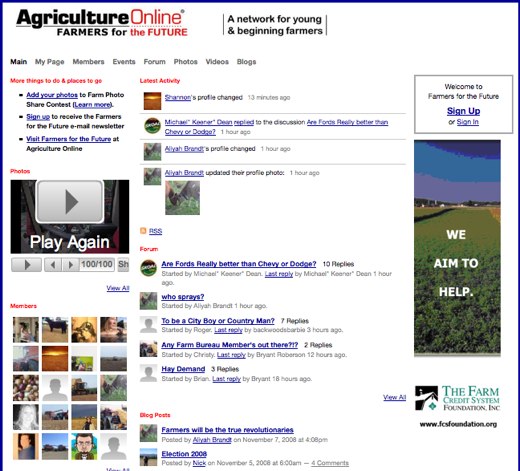
Task: Click the slide counter 100/100
Action: coord(97,265)
